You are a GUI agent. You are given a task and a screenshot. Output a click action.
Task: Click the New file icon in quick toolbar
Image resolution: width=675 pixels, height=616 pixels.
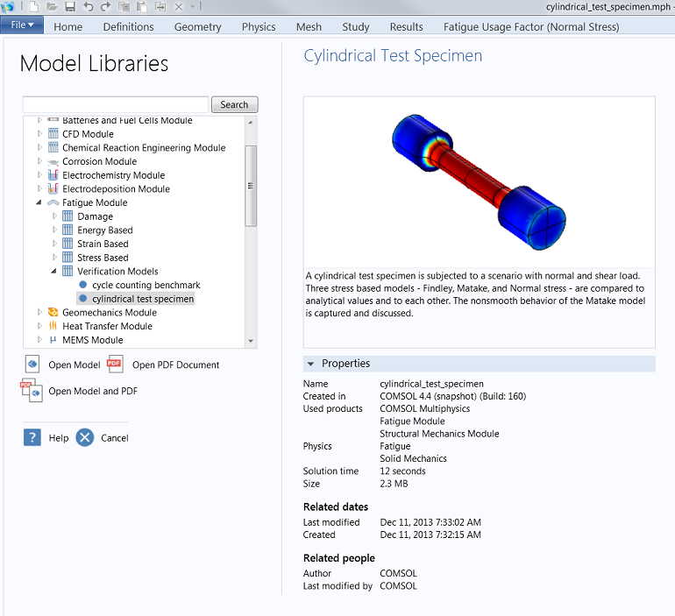pyautogui.click(x=33, y=6)
